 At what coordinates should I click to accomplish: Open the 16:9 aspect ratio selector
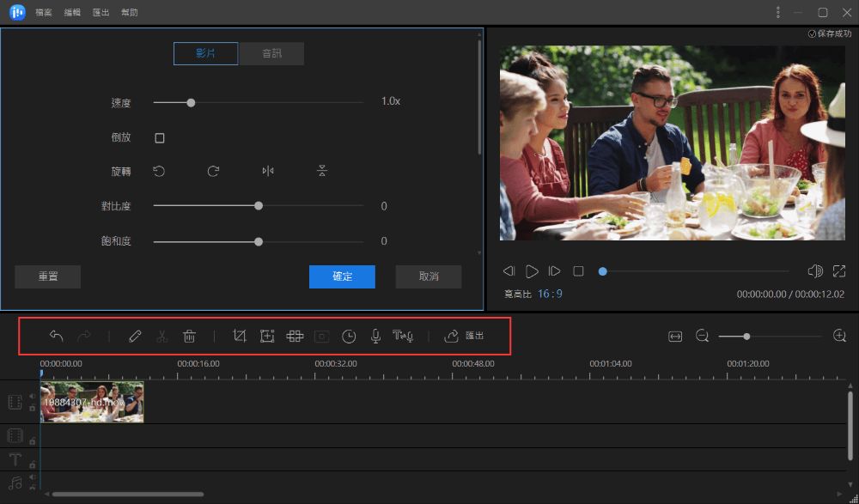[x=550, y=295]
